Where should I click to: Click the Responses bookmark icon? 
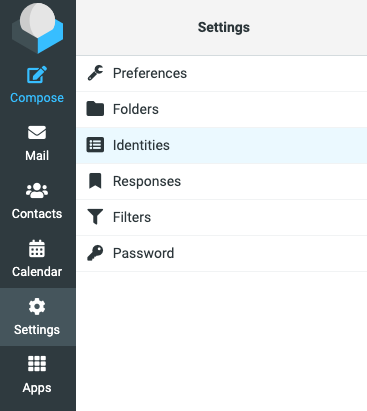(95, 181)
